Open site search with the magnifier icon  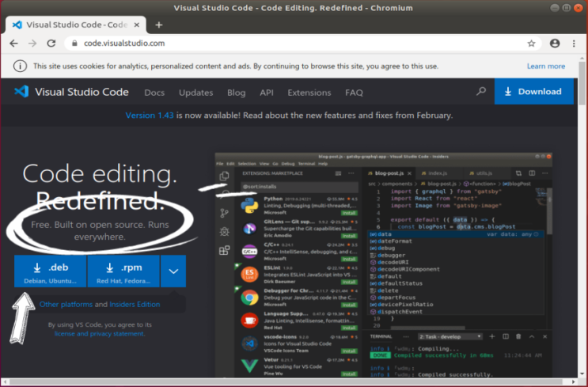point(481,92)
